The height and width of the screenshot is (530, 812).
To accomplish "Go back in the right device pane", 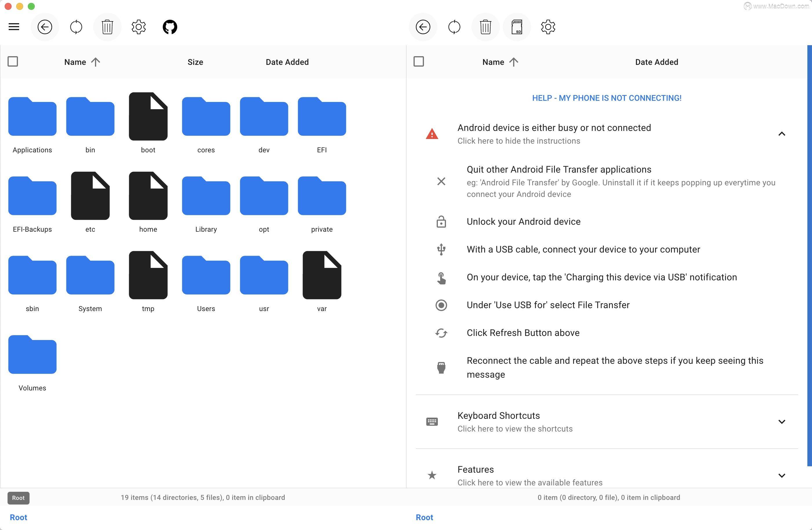I will pos(423,27).
